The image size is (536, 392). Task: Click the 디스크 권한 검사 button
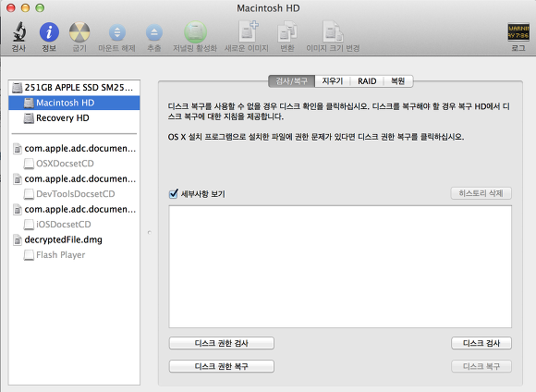coord(222,343)
